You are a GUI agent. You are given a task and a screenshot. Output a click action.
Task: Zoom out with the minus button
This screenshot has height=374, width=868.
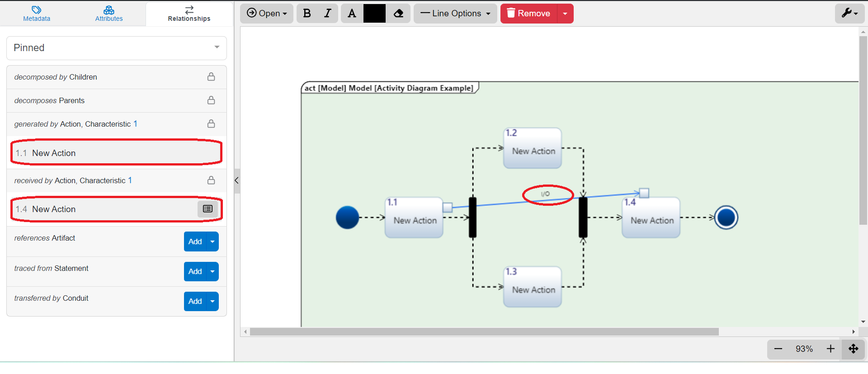click(778, 349)
